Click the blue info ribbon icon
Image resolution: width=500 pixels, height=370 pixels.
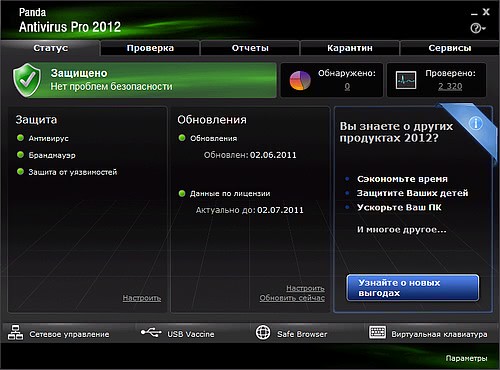pyautogui.click(x=475, y=123)
